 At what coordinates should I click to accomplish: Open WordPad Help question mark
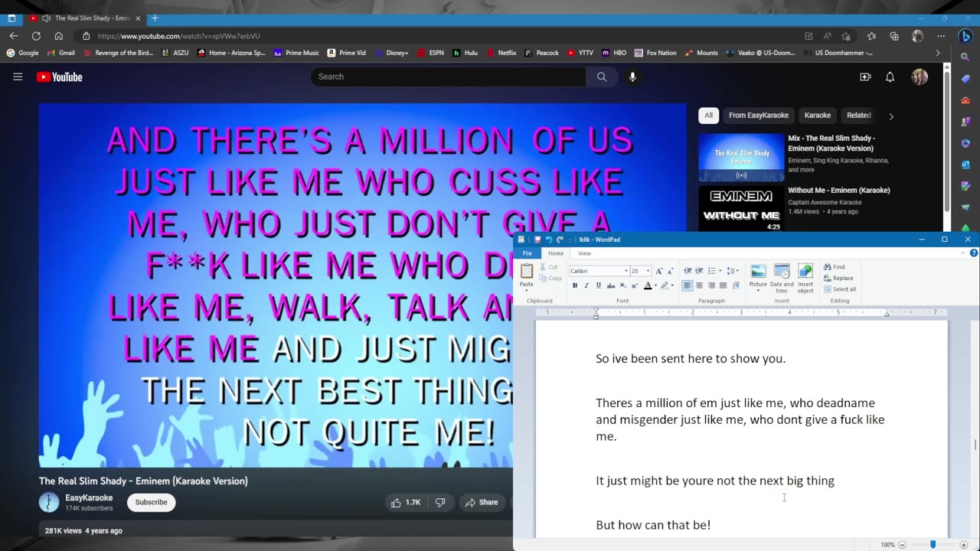click(974, 253)
